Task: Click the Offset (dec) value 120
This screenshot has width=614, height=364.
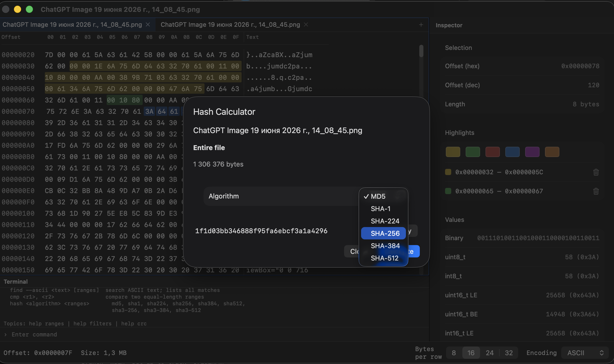Action: click(x=594, y=85)
